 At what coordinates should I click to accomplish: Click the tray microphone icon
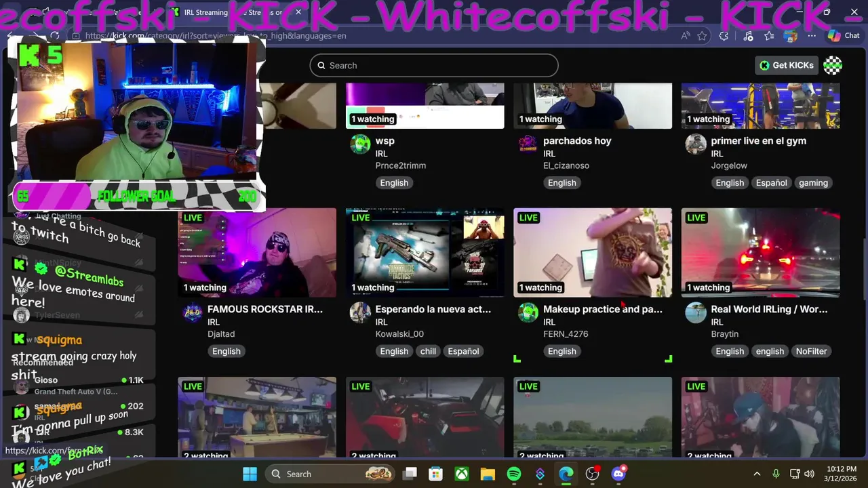point(776,474)
